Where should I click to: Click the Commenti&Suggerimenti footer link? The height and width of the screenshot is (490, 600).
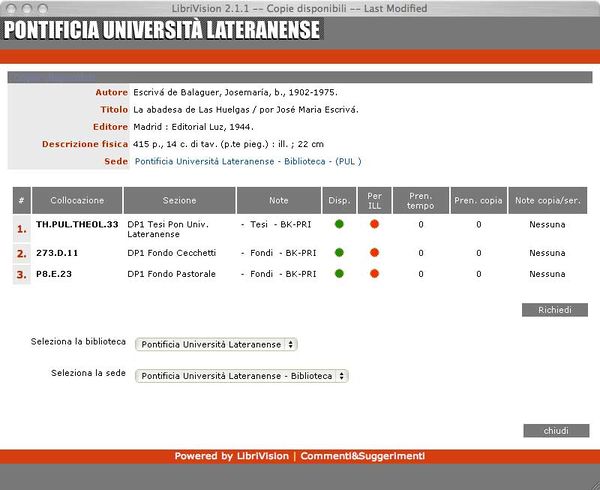coord(362,456)
